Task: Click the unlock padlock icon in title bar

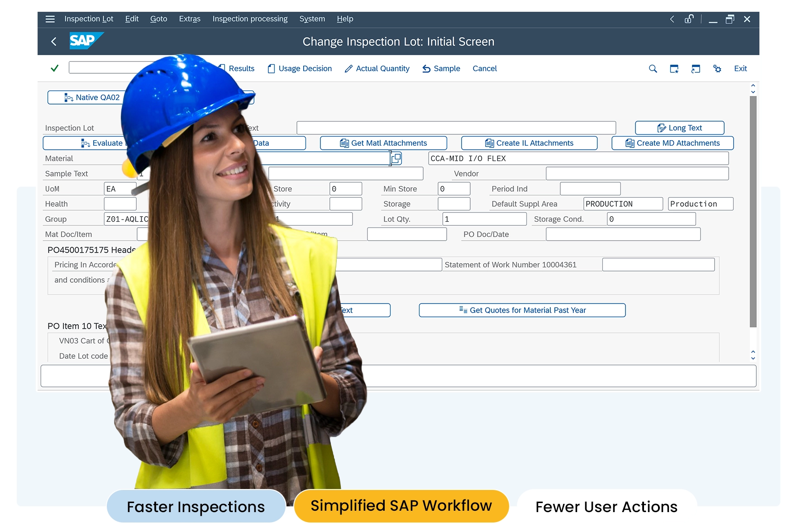Action: [689, 19]
